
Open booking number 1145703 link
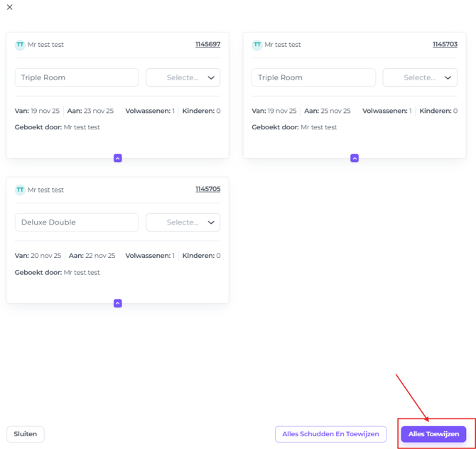(x=445, y=45)
